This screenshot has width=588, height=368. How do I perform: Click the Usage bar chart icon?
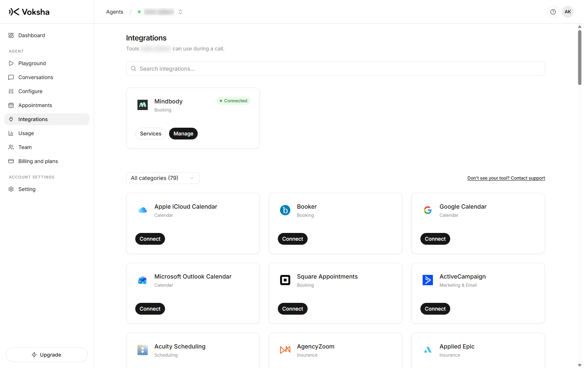tap(11, 133)
